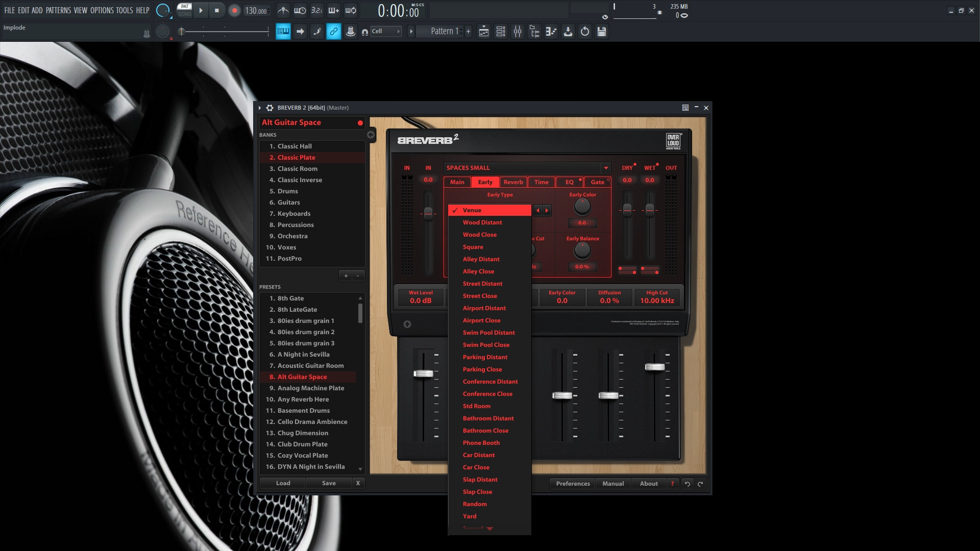Image resolution: width=980 pixels, height=551 pixels.
Task: Expand the pattern menu arrow left of Pattern 1
Action: 411,32
